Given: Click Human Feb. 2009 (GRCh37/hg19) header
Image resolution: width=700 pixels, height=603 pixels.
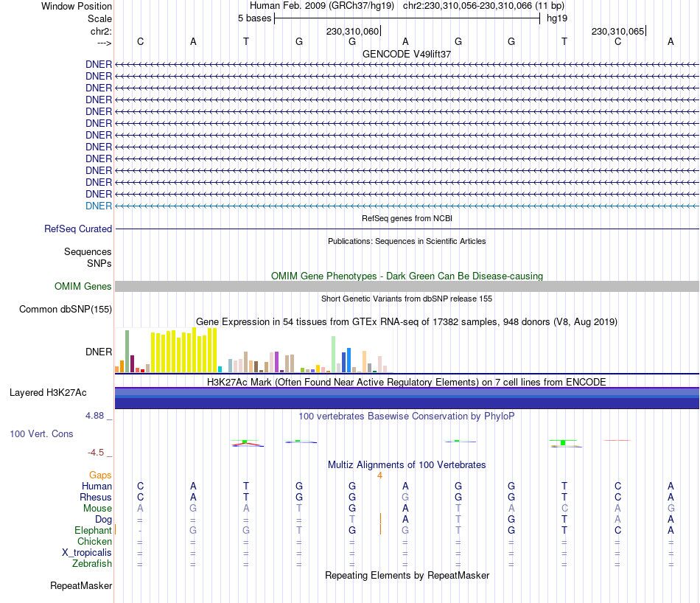Looking at the screenshot, I should (x=322, y=6).
